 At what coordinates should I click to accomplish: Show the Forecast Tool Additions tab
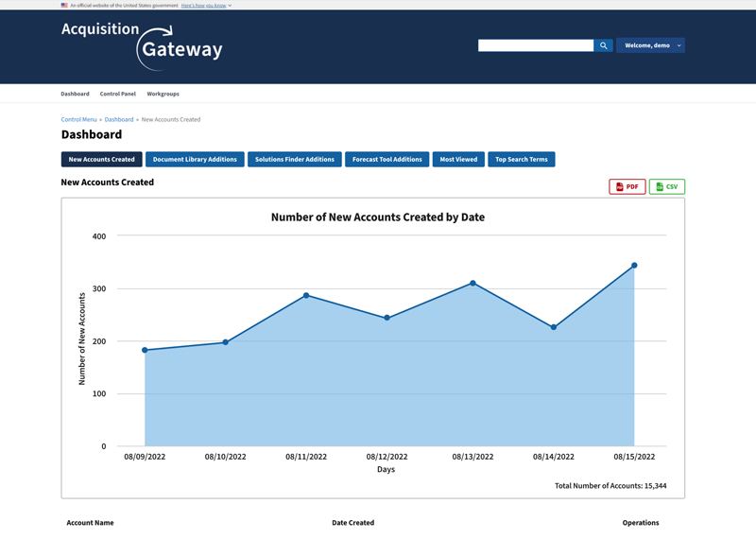pyautogui.click(x=387, y=159)
